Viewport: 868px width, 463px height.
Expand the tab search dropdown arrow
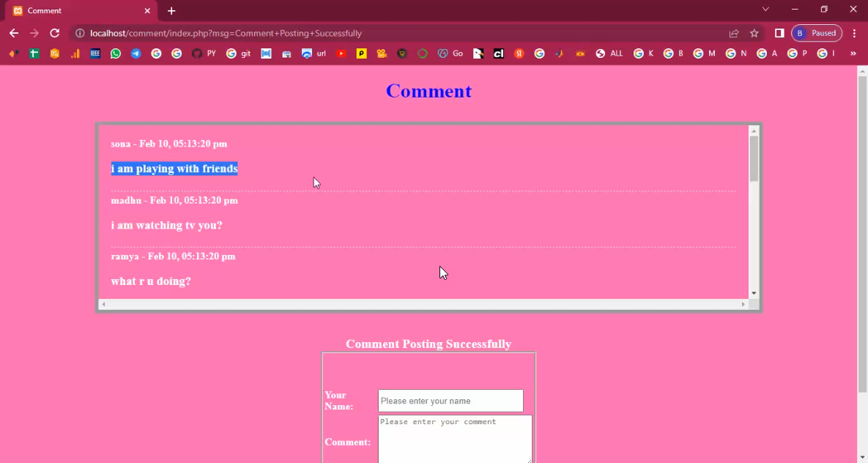tap(765, 10)
